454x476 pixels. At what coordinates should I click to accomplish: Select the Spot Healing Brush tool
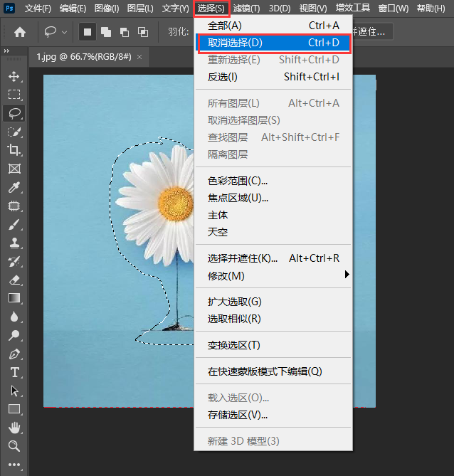click(x=14, y=206)
